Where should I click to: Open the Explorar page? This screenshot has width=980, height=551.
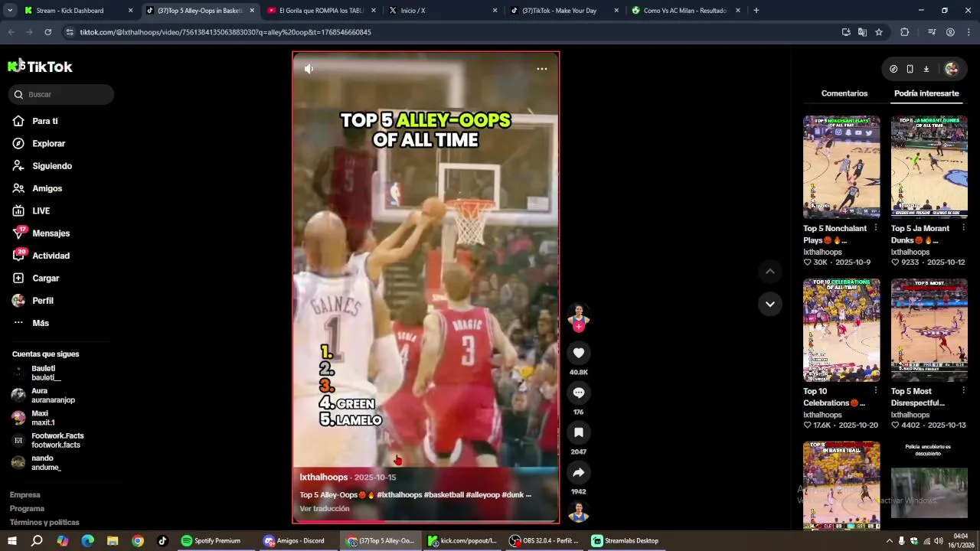point(48,143)
